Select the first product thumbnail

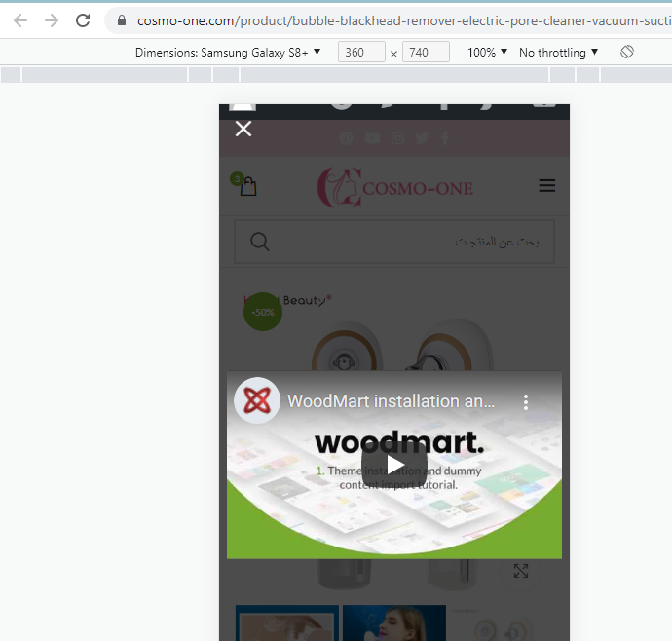287,622
